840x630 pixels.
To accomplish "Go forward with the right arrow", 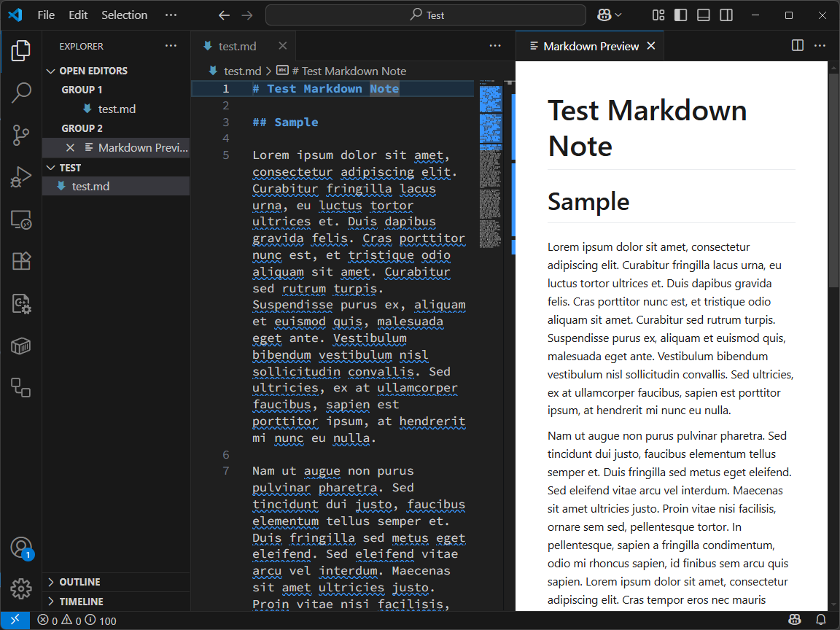I will tap(247, 15).
